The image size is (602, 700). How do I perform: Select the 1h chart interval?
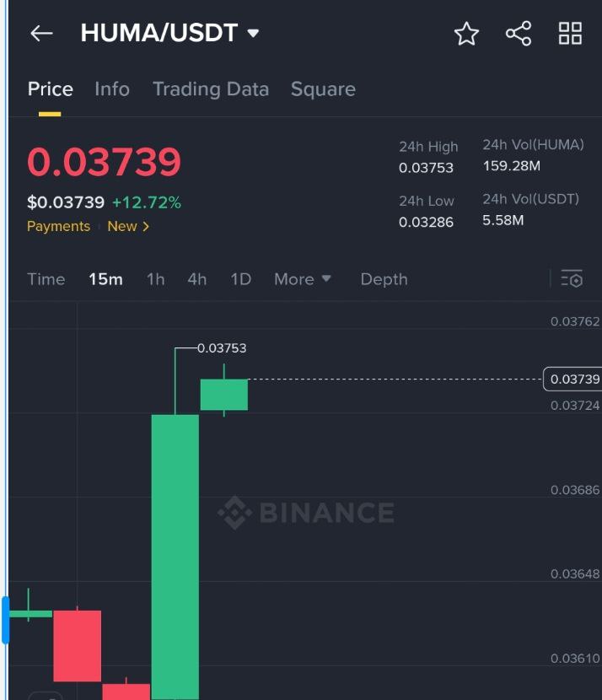[x=156, y=279]
